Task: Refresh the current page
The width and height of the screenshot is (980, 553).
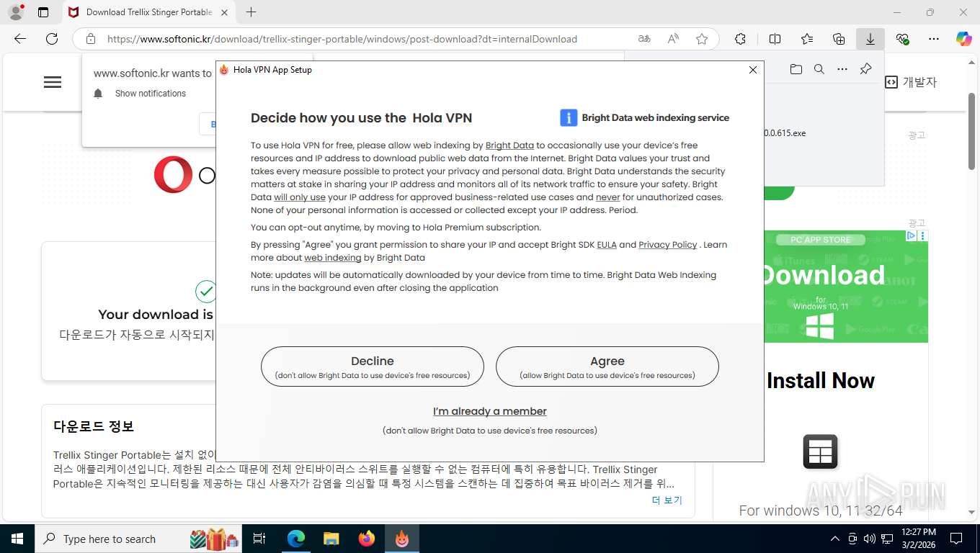Action: (52, 39)
